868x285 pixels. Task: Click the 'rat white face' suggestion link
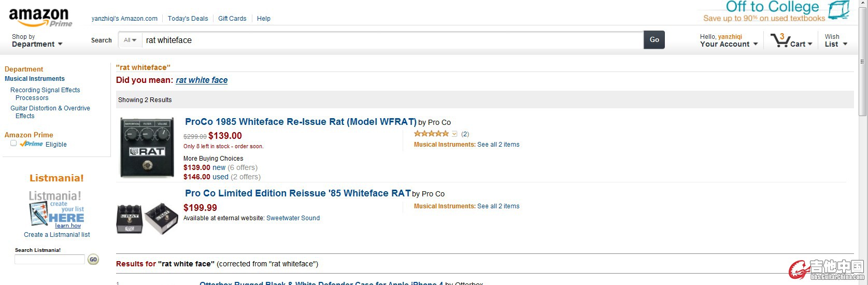pos(202,80)
